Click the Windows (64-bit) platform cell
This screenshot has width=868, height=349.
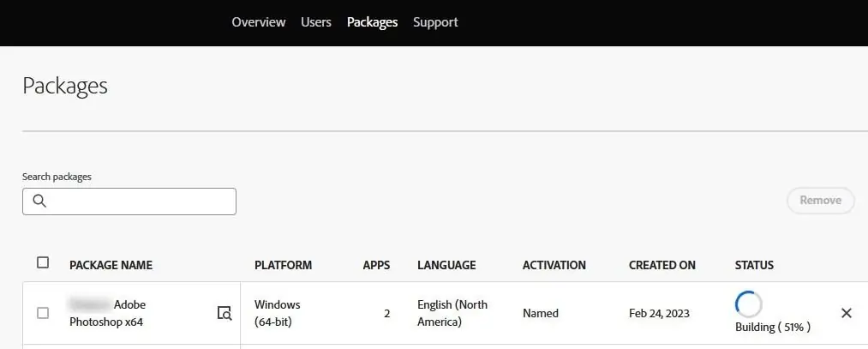click(278, 313)
